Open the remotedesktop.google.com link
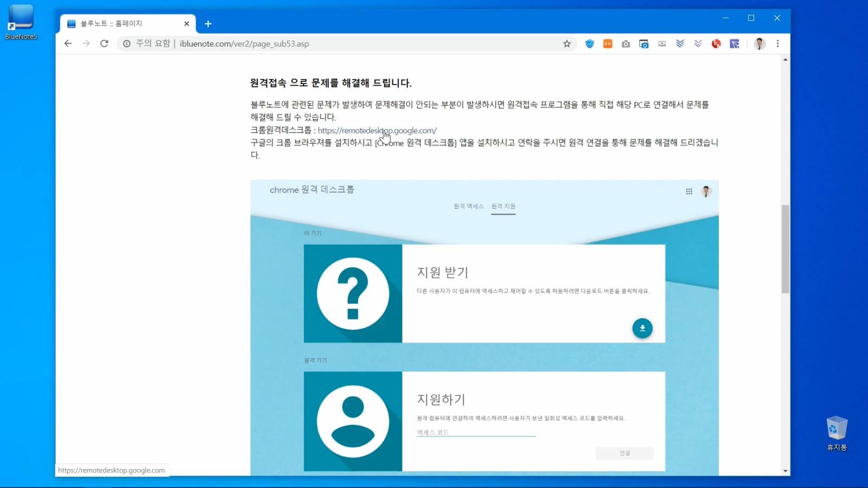Image resolution: width=868 pixels, height=488 pixels. (377, 130)
